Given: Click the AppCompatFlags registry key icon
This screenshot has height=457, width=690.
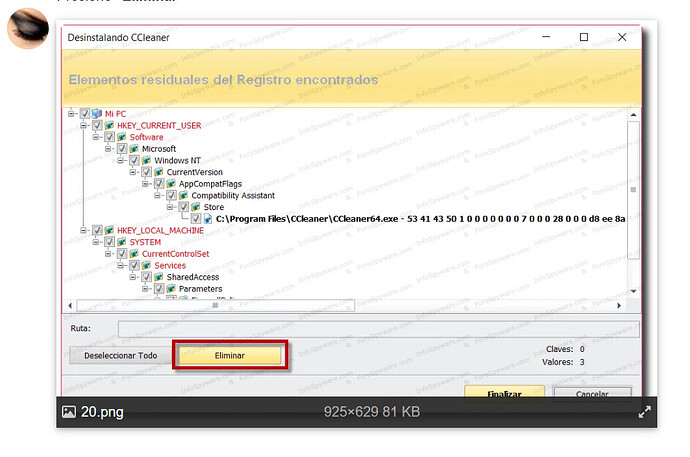Looking at the screenshot, I should (171, 183).
